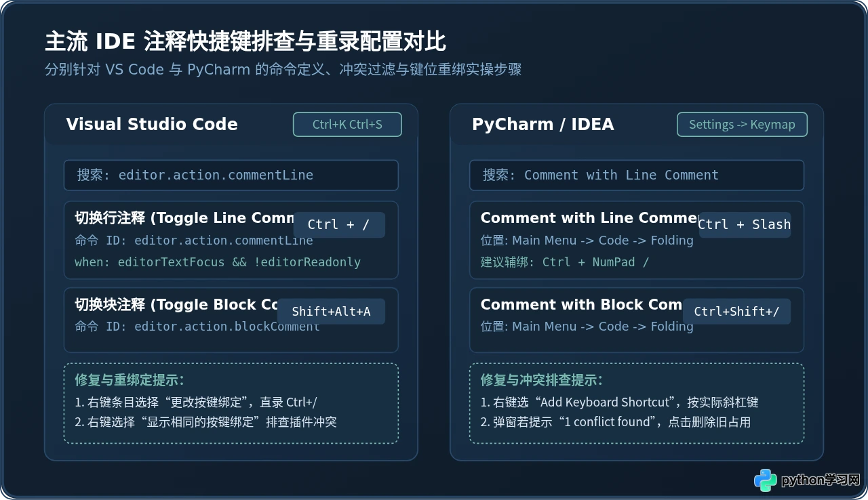Click the PyCharm / IDEA panel heading
The image size is (868, 500).
pyautogui.click(x=543, y=125)
